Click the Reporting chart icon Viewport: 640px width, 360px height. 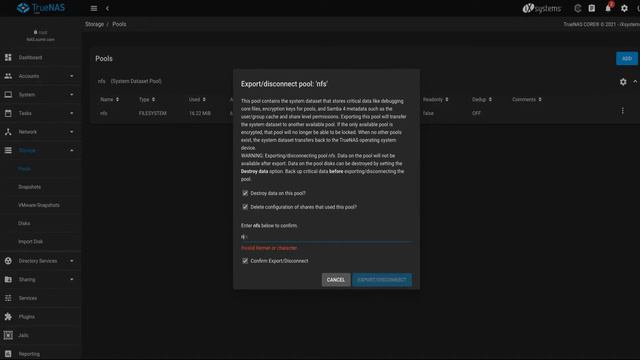point(8,353)
